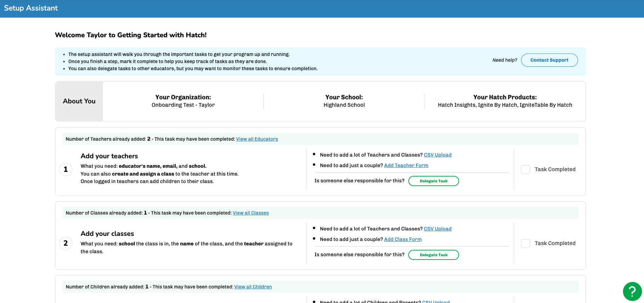Open the View all Educators link
This screenshot has width=644, height=303.
(x=257, y=139)
